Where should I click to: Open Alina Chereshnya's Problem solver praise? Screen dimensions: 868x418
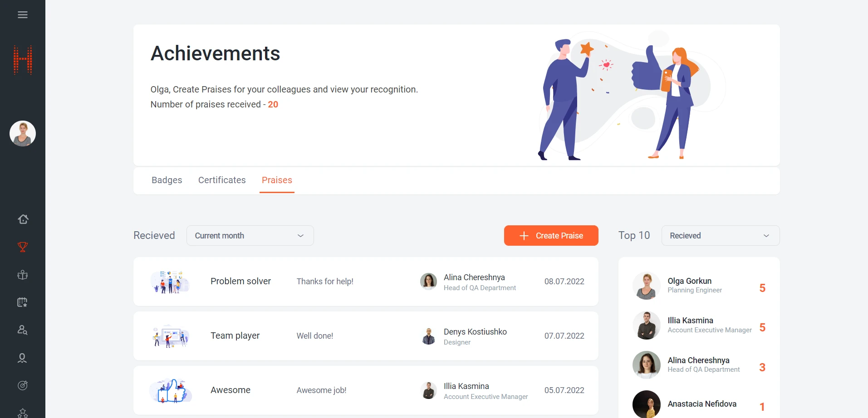point(365,282)
